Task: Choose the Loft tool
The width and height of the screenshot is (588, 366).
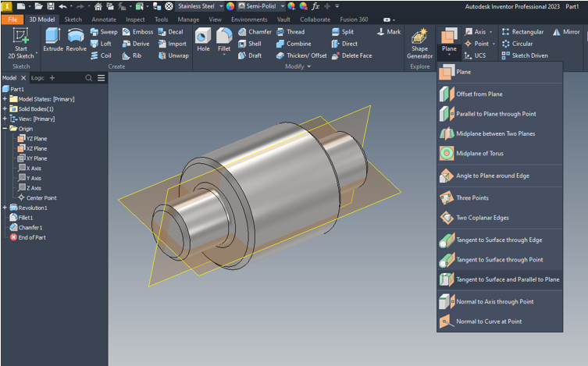Action: (101, 44)
